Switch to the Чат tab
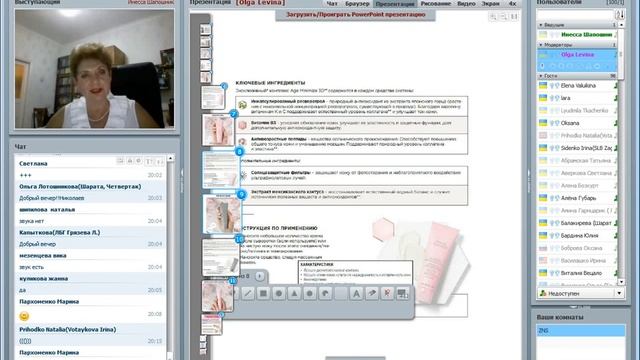The width and height of the screenshot is (640, 360). pos(332,4)
